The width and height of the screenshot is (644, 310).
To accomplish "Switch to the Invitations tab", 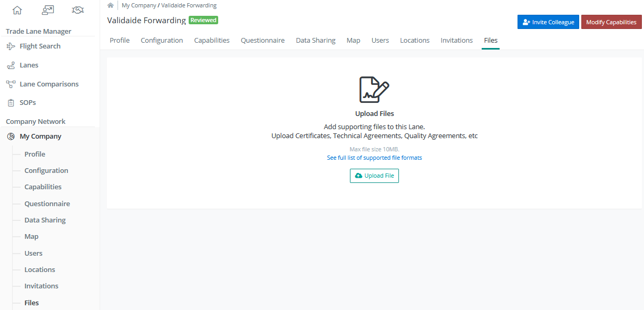I will click(457, 41).
